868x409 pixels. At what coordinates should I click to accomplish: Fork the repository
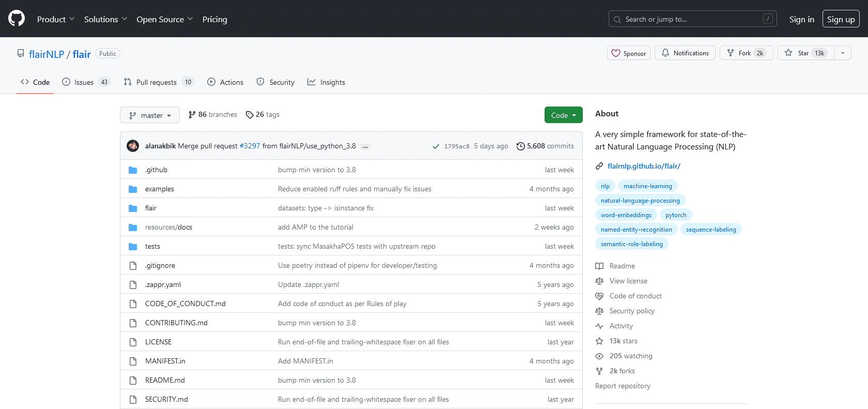747,53
